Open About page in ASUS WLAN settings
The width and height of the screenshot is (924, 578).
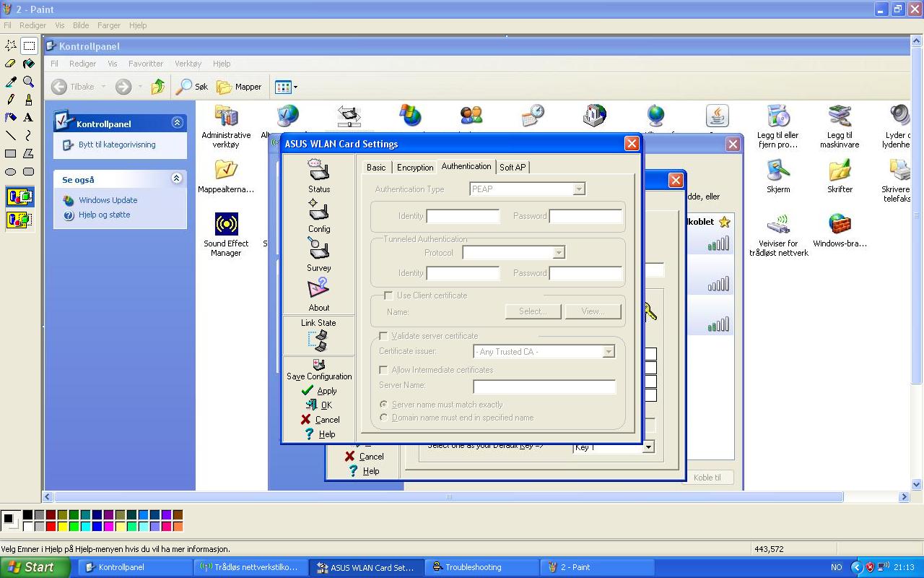(319, 295)
